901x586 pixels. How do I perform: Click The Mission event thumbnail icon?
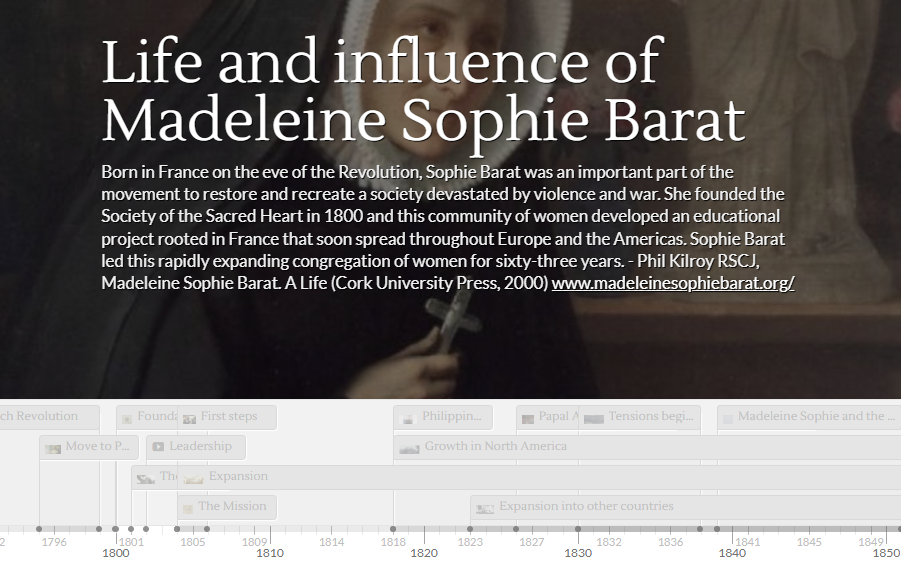[187, 507]
